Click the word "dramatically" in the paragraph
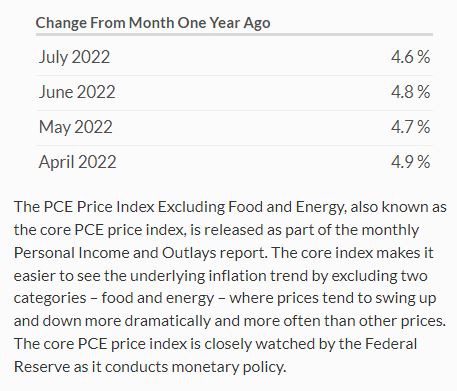 168,321
